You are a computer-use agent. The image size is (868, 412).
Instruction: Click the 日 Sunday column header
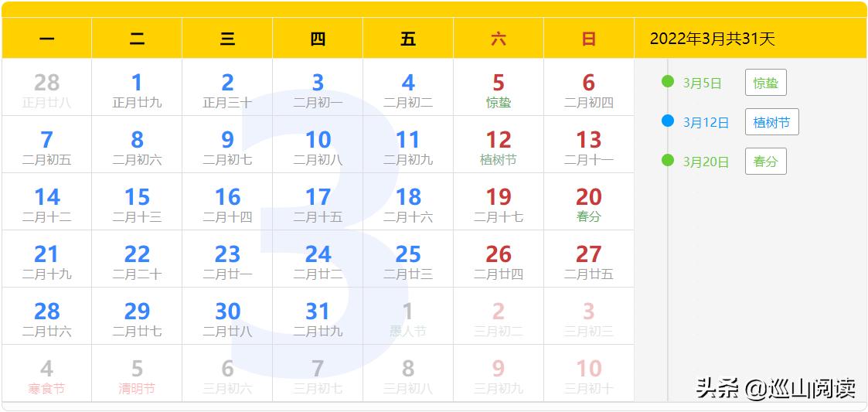tap(589, 38)
